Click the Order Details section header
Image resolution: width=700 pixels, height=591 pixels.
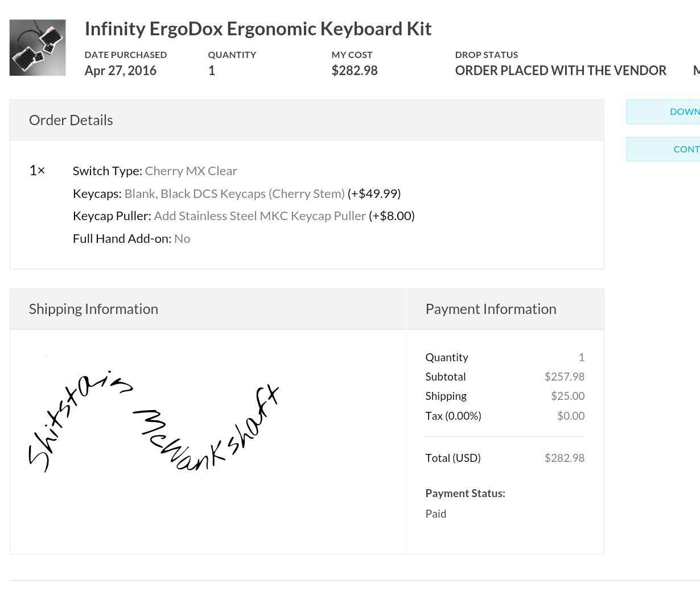71,121
